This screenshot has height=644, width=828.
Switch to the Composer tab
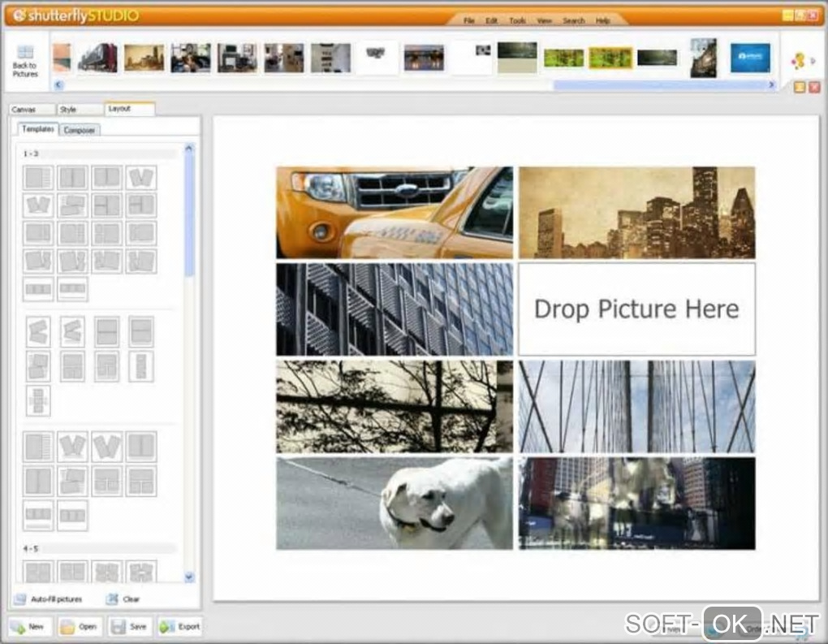(80, 130)
